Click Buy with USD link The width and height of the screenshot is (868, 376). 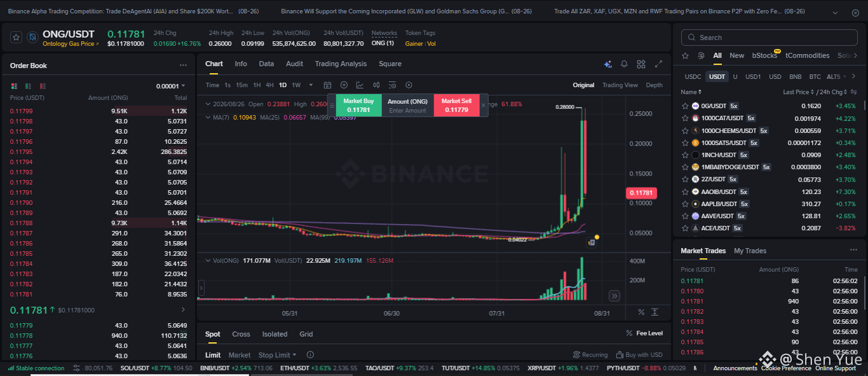(x=639, y=355)
